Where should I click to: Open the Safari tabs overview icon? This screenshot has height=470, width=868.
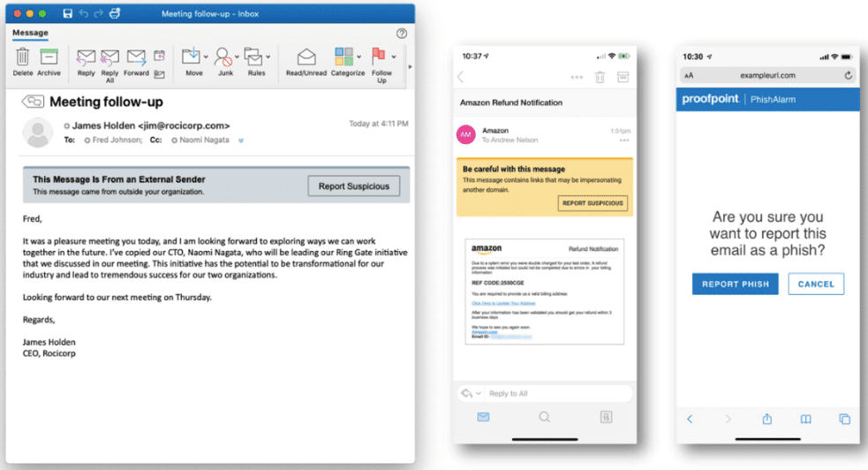(844, 419)
